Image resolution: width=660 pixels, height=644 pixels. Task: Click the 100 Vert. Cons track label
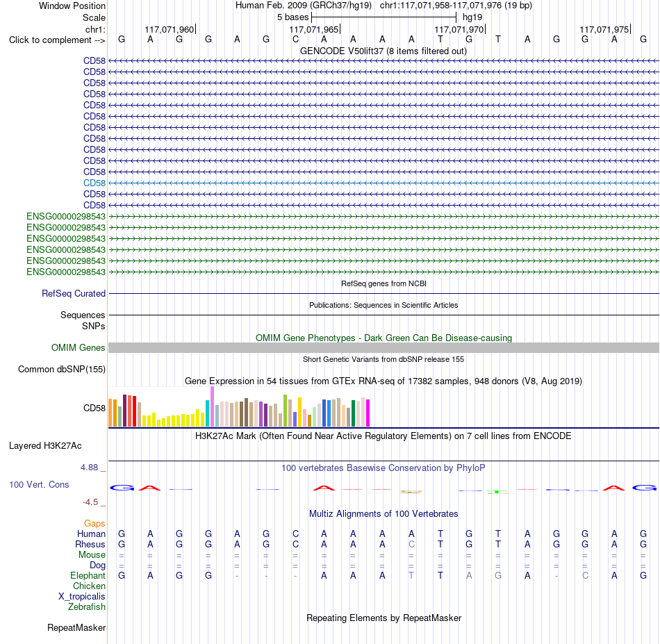pyautogui.click(x=39, y=485)
